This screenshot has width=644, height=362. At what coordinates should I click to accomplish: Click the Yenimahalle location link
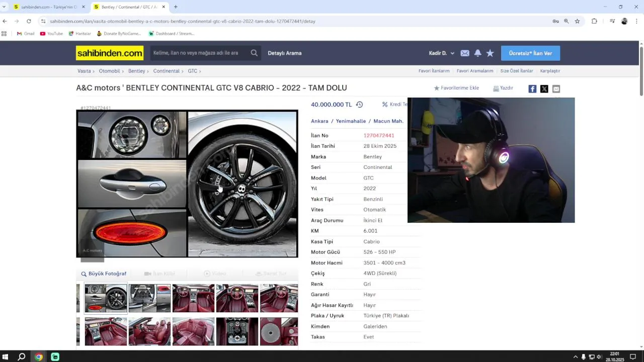(x=351, y=121)
